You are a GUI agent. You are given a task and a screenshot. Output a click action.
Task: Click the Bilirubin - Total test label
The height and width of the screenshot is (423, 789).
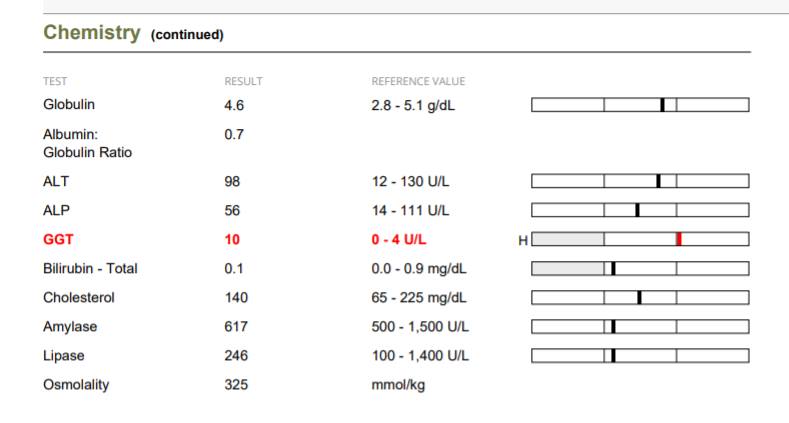click(x=90, y=269)
